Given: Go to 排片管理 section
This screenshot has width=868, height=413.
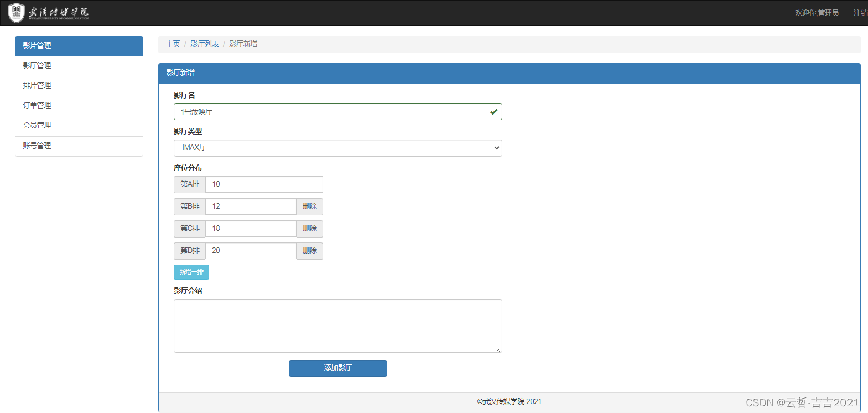Looking at the screenshot, I should tap(79, 86).
